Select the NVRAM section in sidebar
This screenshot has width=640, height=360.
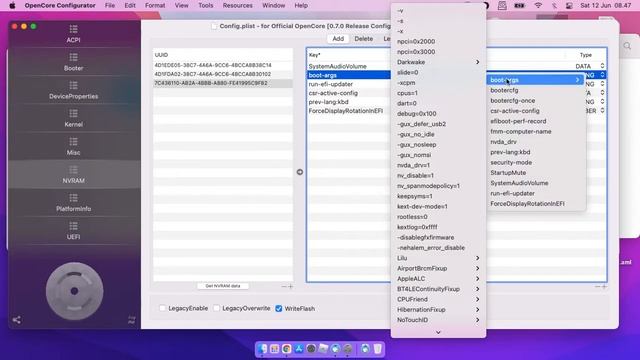(73, 175)
